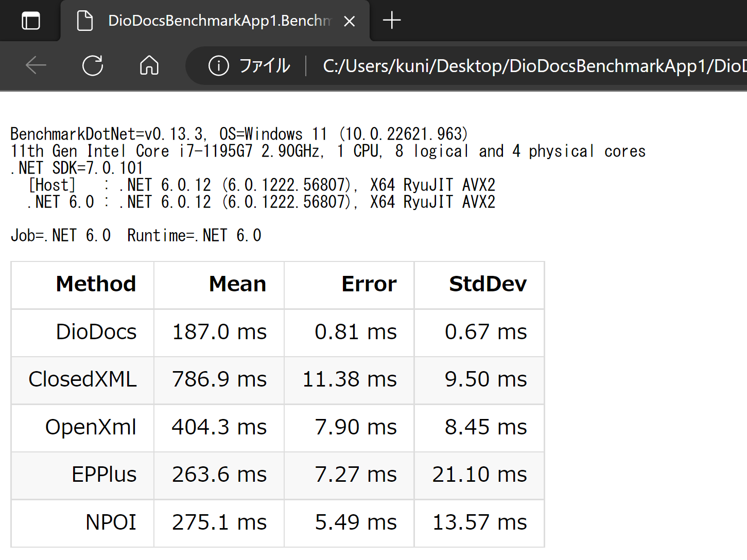The width and height of the screenshot is (747, 560).
Task: Refresh the benchmark report page
Action: click(x=93, y=65)
